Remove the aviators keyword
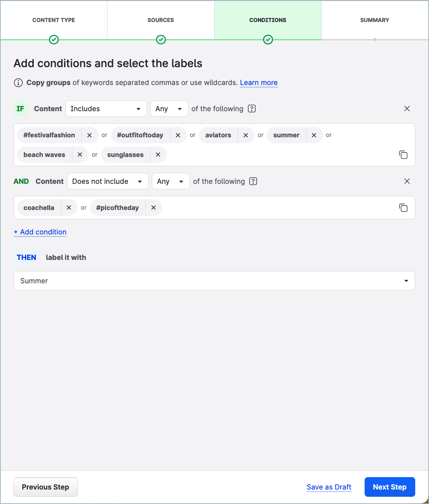This screenshot has height=504, width=429. pyautogui.click(x=246, y=135)
